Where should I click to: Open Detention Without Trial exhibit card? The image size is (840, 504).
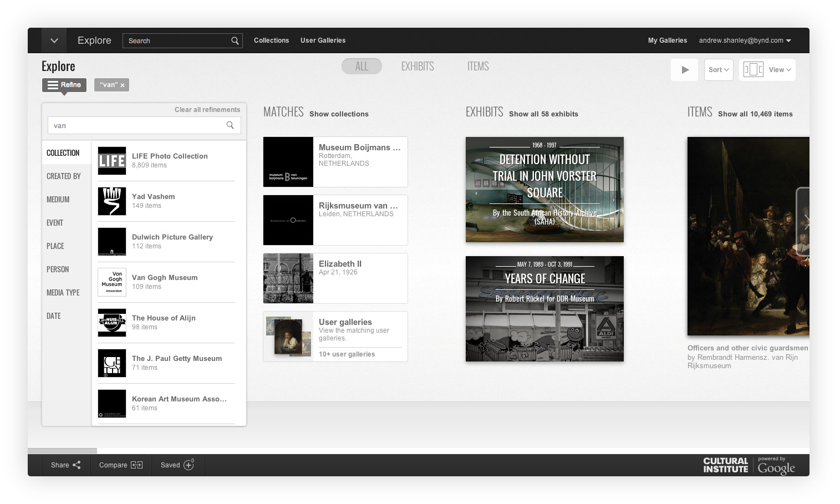(x=544, y=190)
